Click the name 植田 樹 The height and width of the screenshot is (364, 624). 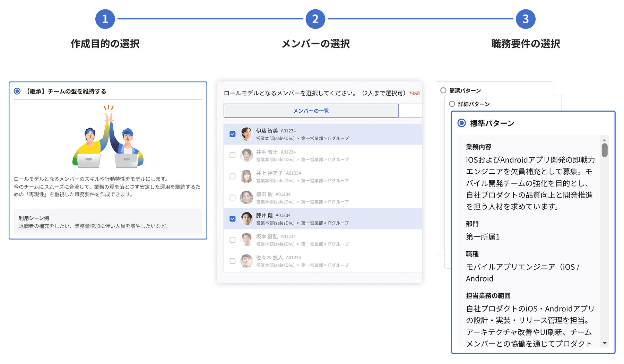coord(265,194)
